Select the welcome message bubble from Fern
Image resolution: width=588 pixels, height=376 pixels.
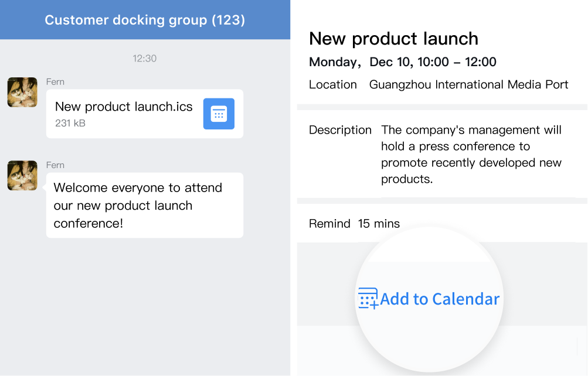point(145,205)
